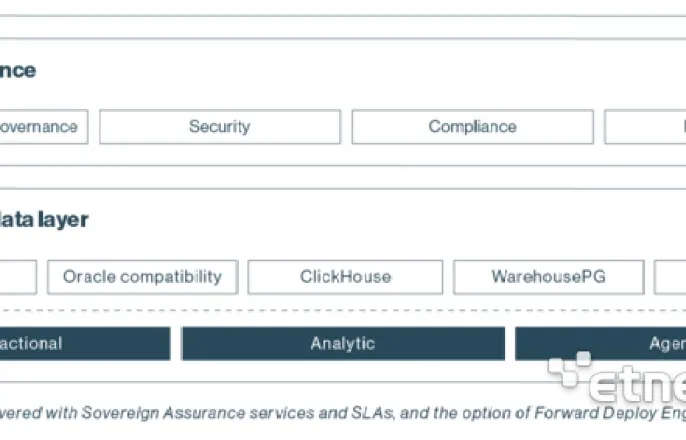
Task: Click the dark bar ending in "actional"
Action: pyautogui.click(x=85, y=344)
